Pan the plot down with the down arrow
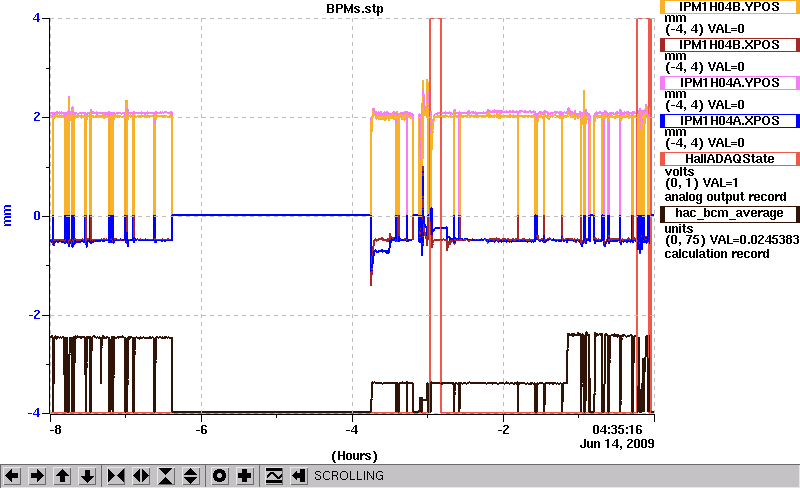This screenshot has width=800, height=488. tap(88, 476)
